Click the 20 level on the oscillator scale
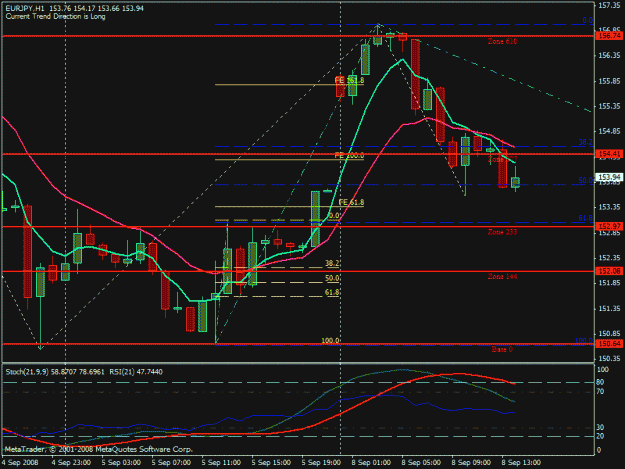Image resolution: width=625 pixels, height=469 pixels. (601, 436)
